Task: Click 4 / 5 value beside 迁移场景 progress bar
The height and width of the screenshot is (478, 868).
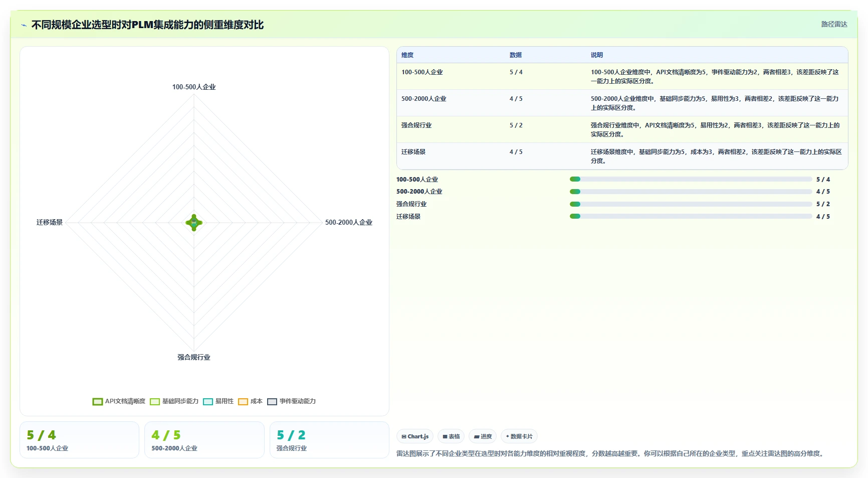Action: [x=823, y=217]
